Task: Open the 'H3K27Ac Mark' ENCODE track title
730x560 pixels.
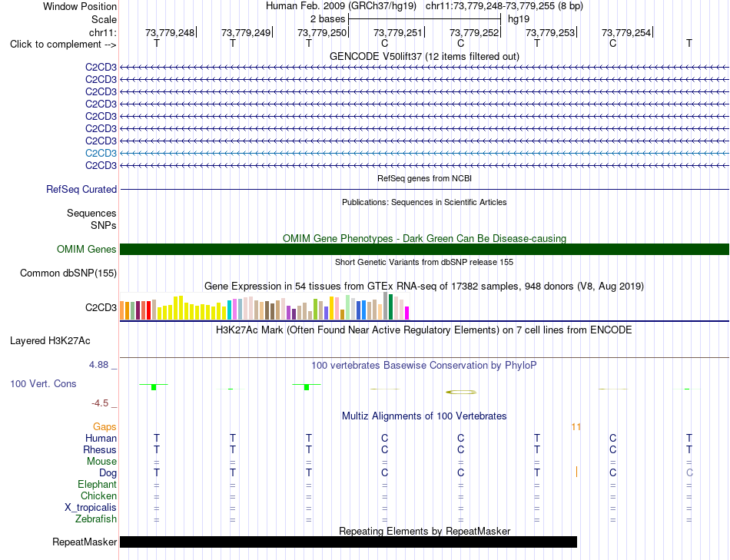Action: [x=424, y=330]
